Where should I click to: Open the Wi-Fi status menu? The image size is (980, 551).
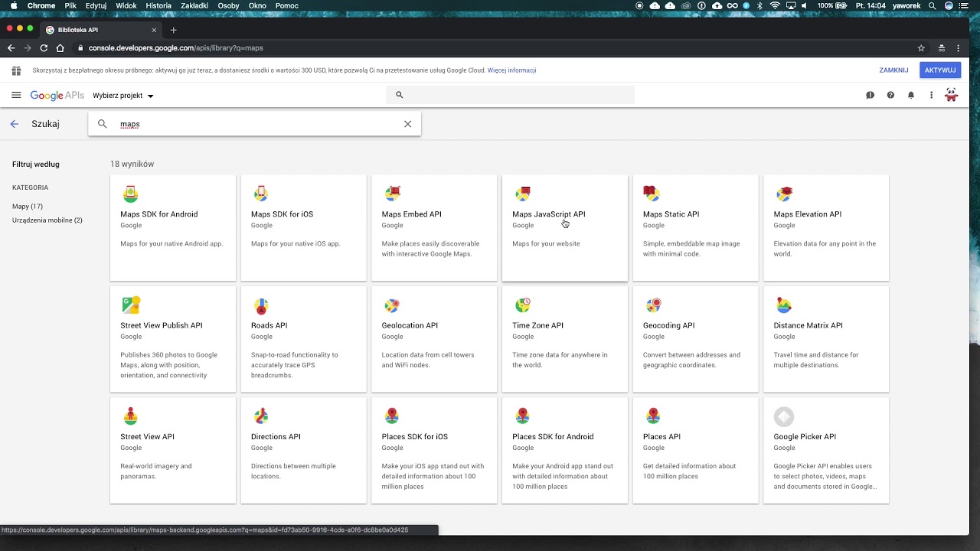(x=775, y=5)
